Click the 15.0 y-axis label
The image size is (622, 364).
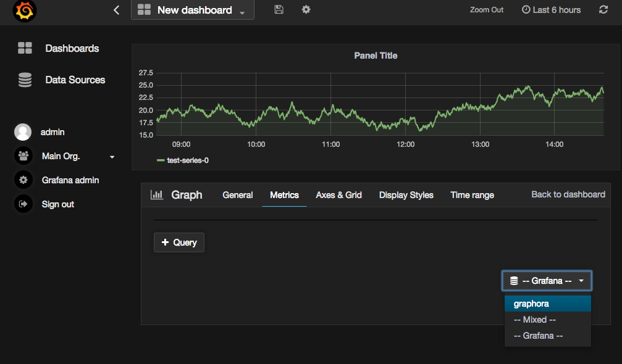(146, 135)
